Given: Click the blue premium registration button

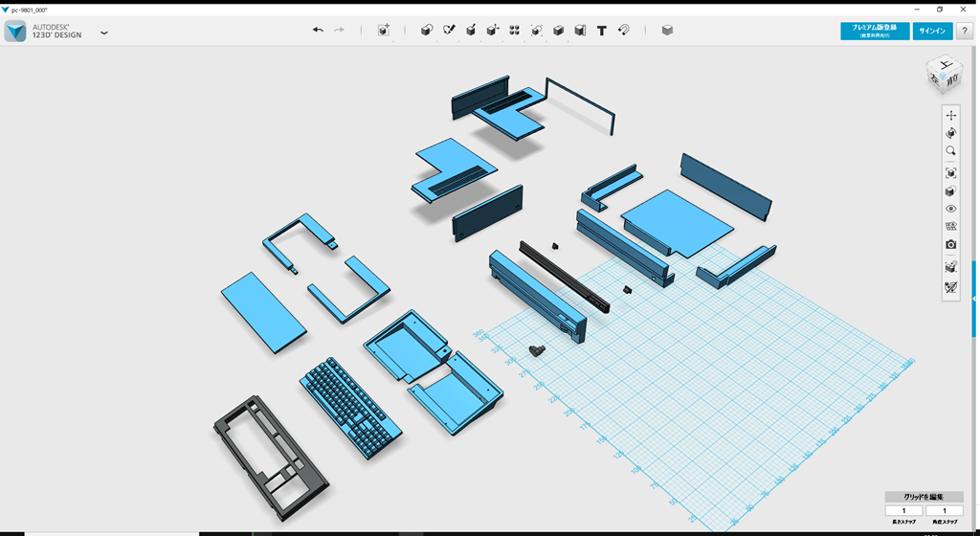Looking at the screenshot, I should [874, 32].
